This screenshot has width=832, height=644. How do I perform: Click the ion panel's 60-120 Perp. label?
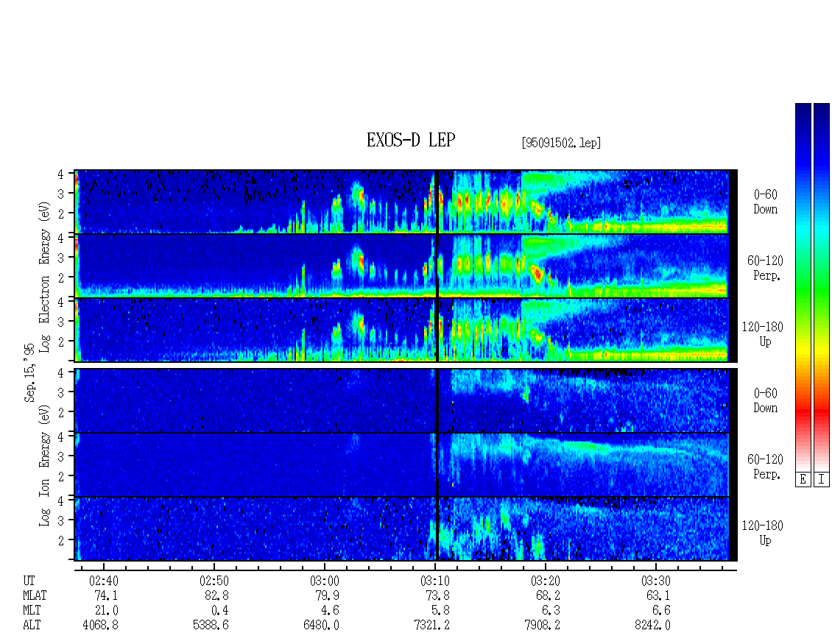(x=765, y=467)
